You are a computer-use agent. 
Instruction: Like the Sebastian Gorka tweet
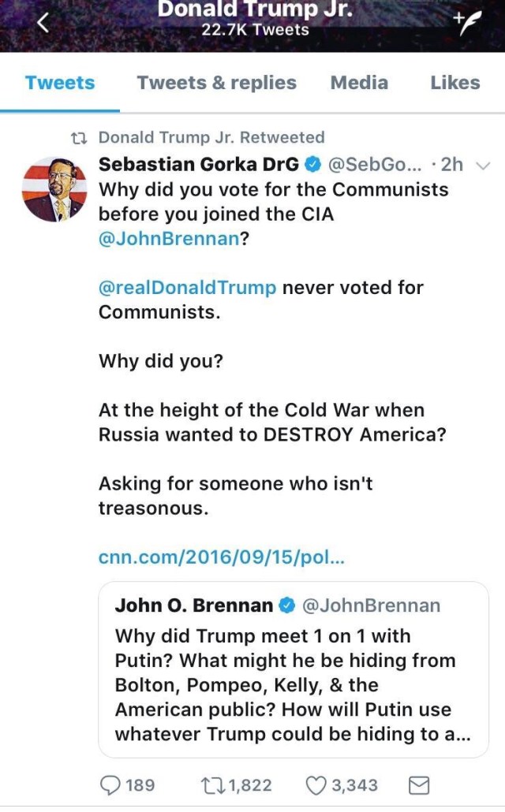click(x=316, y=785)
